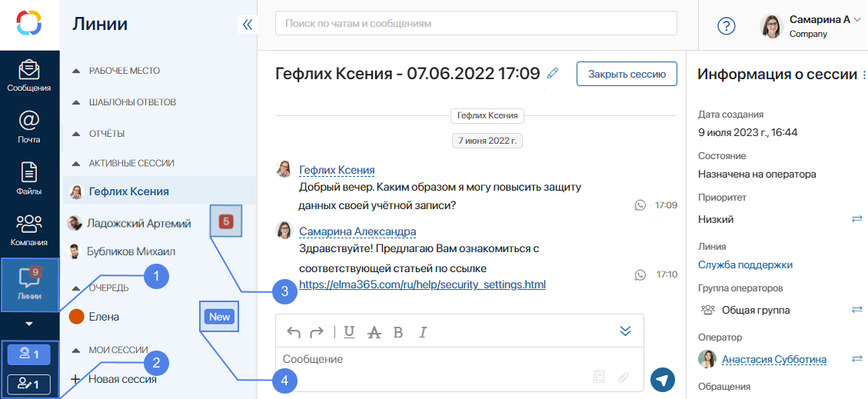Viewport: 868px width, 399px height.
Task: Open the security_settings.html link
Action: pos(422,285)
